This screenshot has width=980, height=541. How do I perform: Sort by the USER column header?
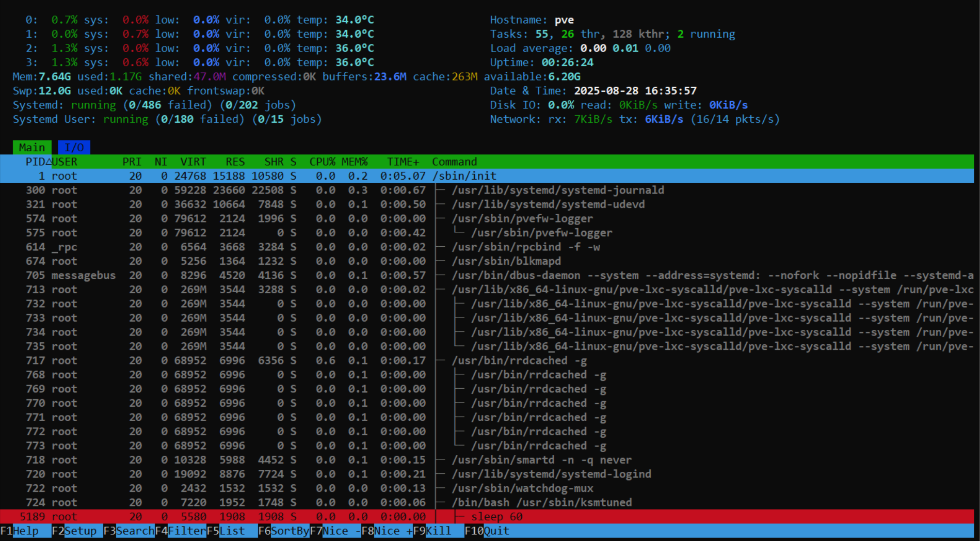click(65, 162)
